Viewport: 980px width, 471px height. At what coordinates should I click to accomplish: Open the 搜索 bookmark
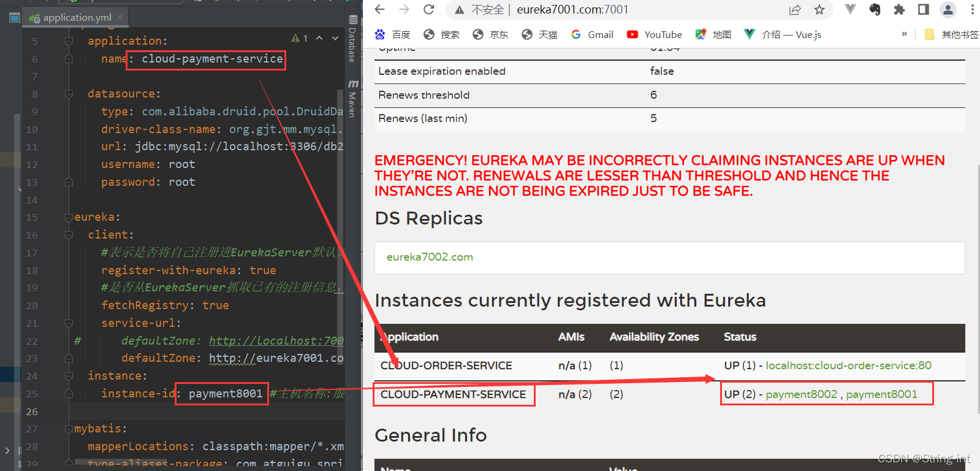pyautogui.click(x=441, y=34)
